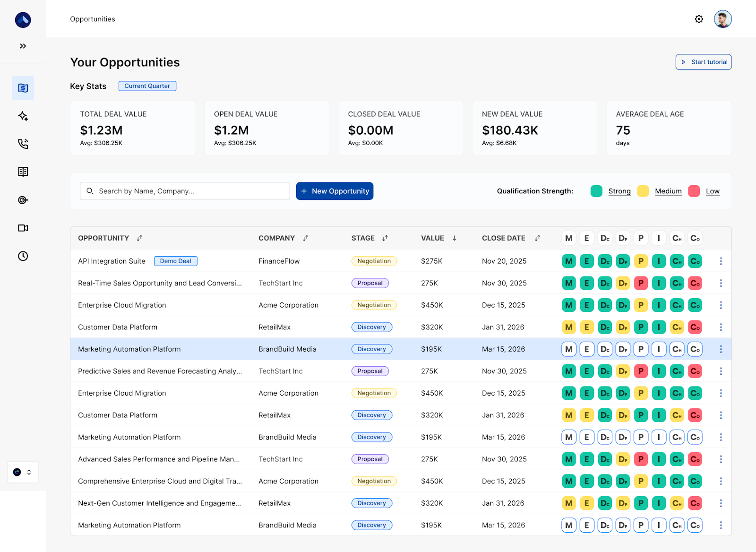Select the Marketing Automation Platform highlighted row
This screenshot has width=756, height=552.
[x=129, y=349]
